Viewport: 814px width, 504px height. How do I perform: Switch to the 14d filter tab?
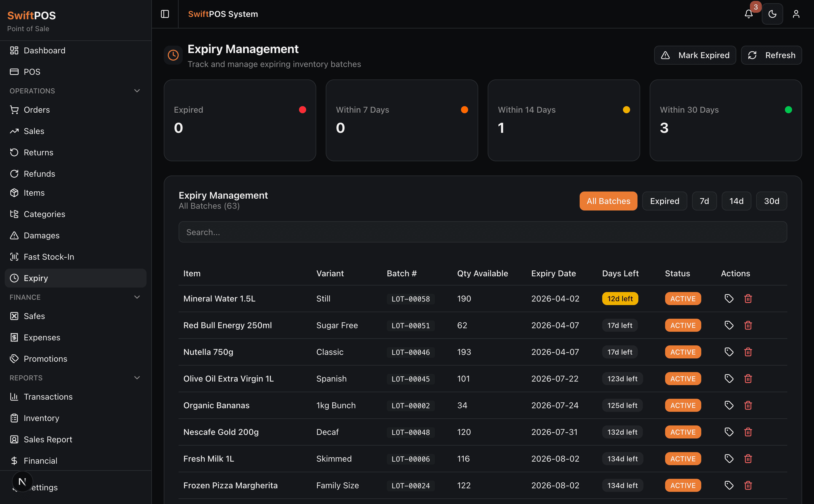pyautogui.click(x=736, y=201)
